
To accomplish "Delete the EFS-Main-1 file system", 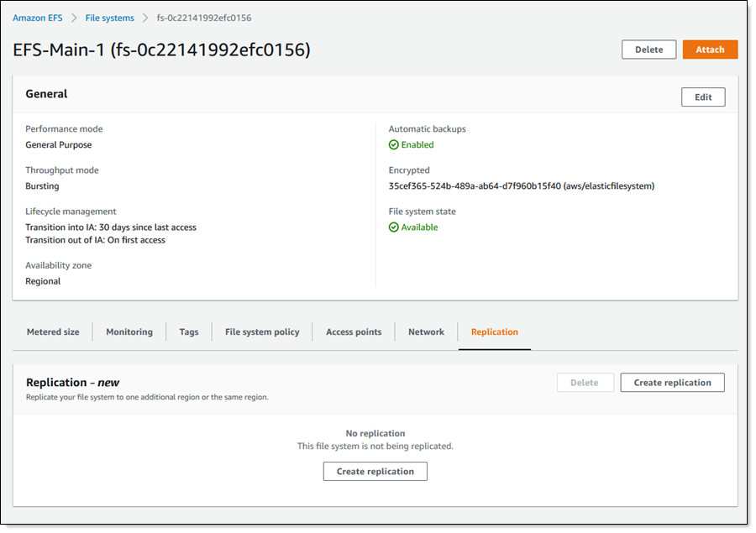I will click(x=648, y=50).
